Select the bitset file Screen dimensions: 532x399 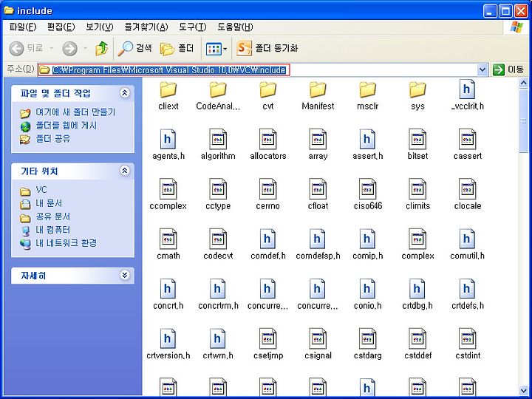pyautogui.click(x=417, y=146)
